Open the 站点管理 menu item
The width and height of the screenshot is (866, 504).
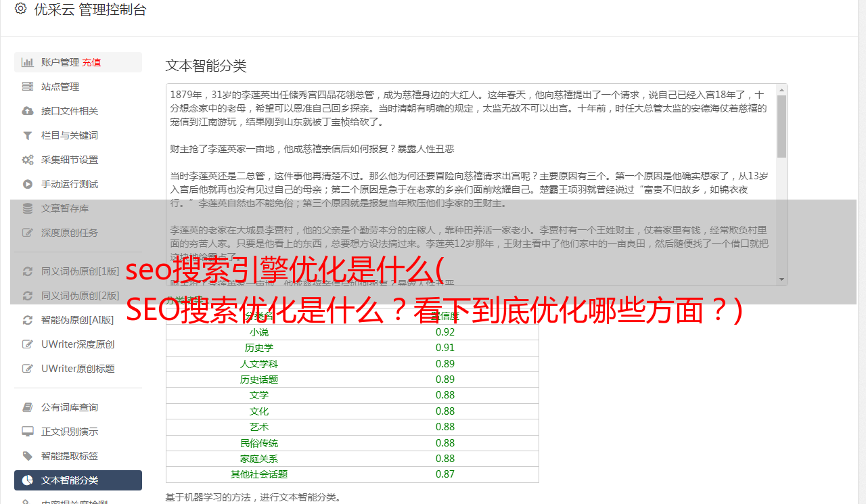(78, 87)
